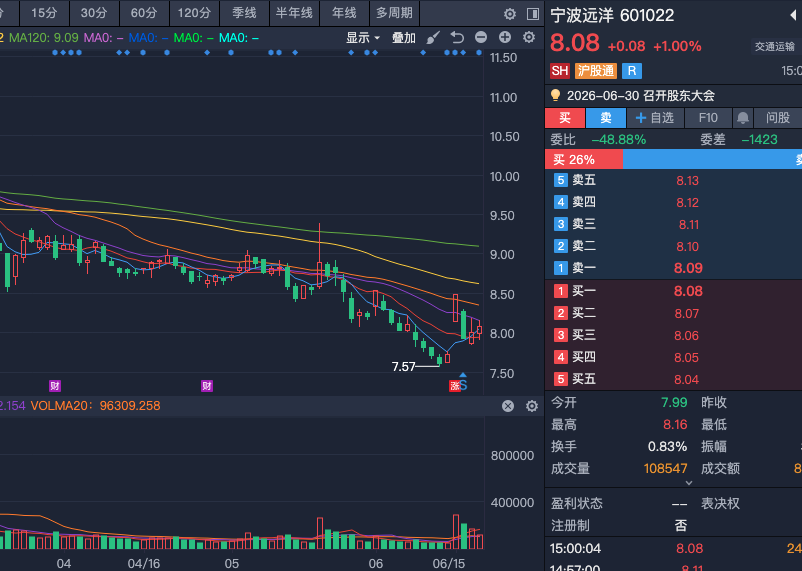Switch to the 30分 period tab
This screenshot has width=802, height=571.
pos(94,13)
